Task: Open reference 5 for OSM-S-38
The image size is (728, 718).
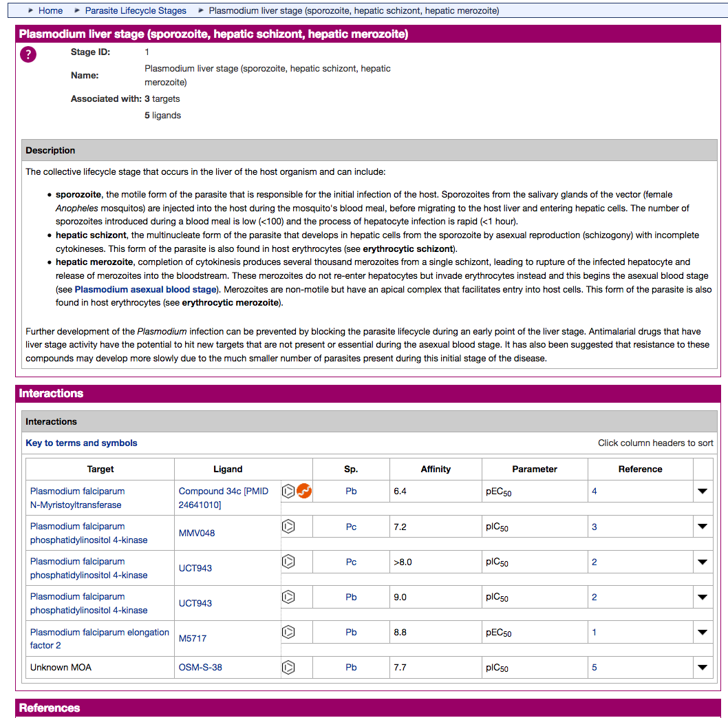Action: (x=595, y=667)
